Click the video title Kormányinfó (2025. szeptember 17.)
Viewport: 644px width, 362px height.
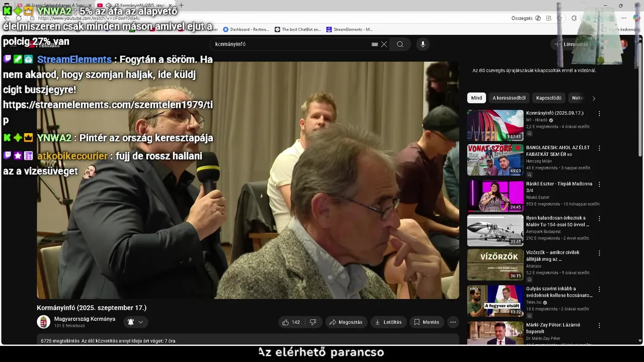tap(92, 308)
